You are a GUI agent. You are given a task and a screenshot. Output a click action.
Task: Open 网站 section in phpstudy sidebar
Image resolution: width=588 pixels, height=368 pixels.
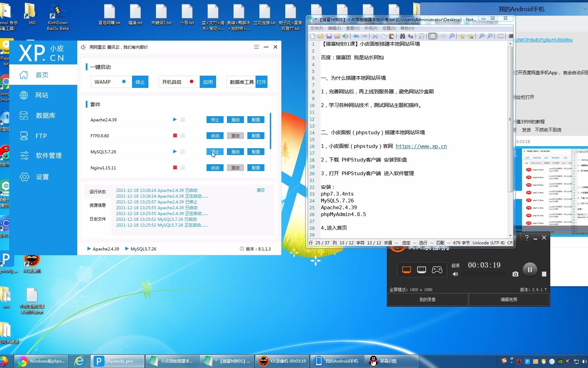pos(43,95)
